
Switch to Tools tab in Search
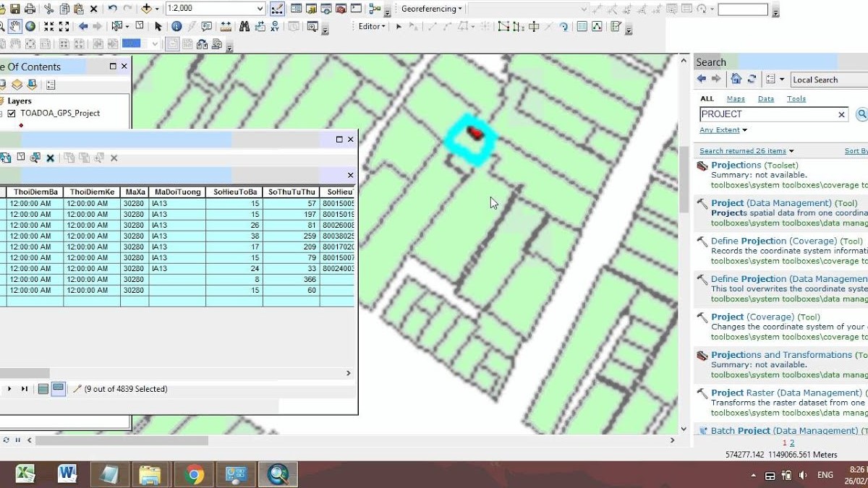(796, 99)
